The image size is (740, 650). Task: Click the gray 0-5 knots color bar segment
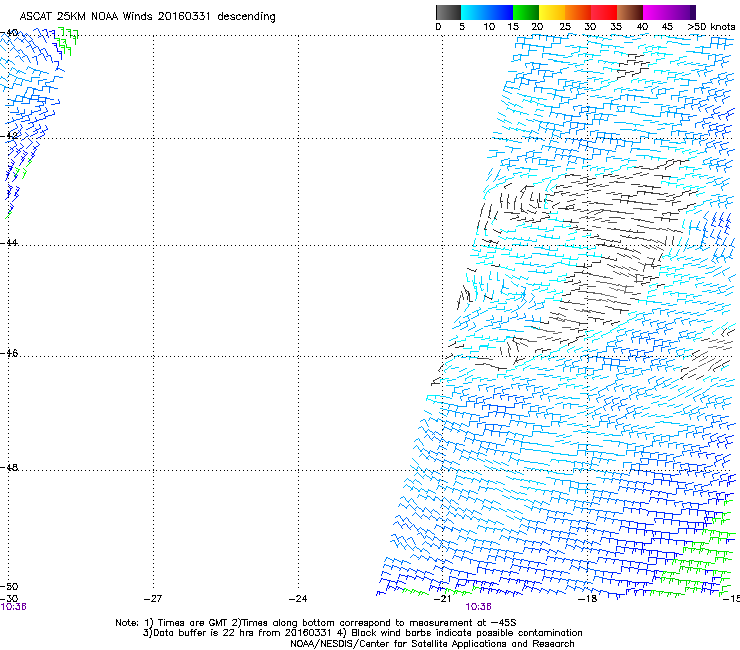(448, 12)
